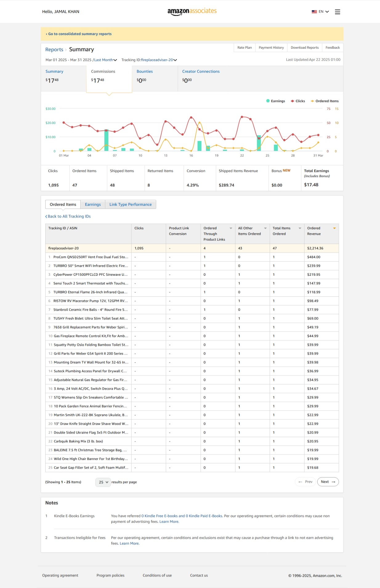Go to consolidated summary reports link
Image resolution: width=380 pixels, height=588 pixels.
[79, 34]
